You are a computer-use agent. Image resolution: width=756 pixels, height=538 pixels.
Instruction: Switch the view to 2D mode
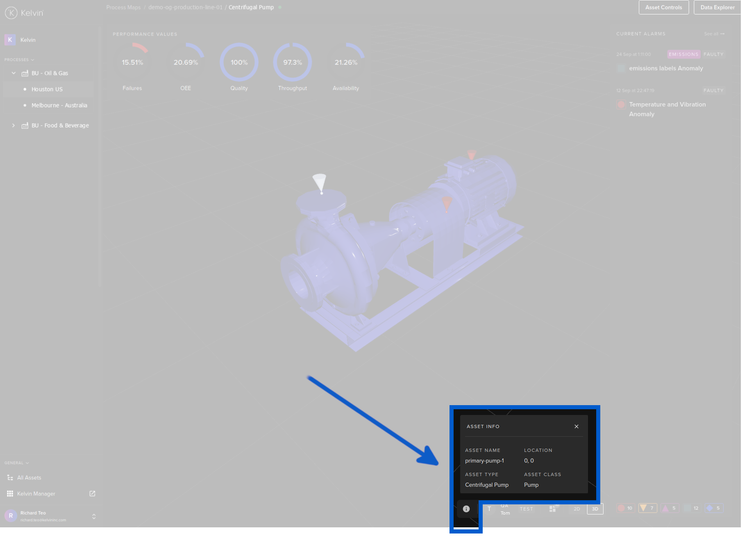tap(577, 509)
